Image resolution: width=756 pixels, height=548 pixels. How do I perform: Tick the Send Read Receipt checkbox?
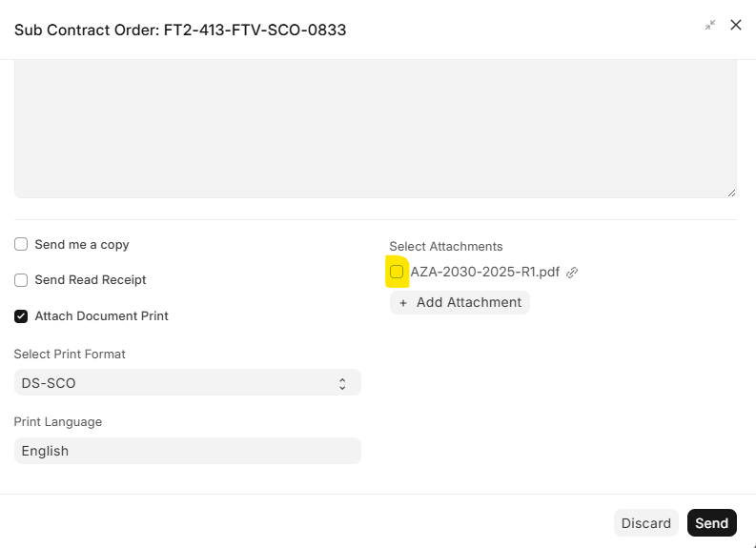click(21, 280)
